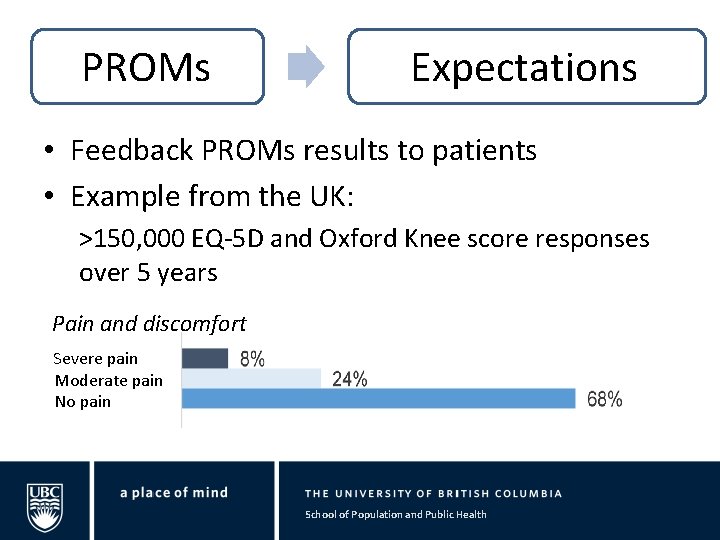Click the Moderate pain light bar
The image size is (720, 540).
tap(251, 378)
